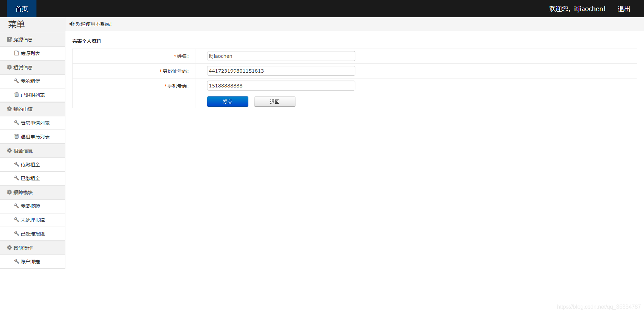Click the 完善个人资料 heading text

[87, 41]
